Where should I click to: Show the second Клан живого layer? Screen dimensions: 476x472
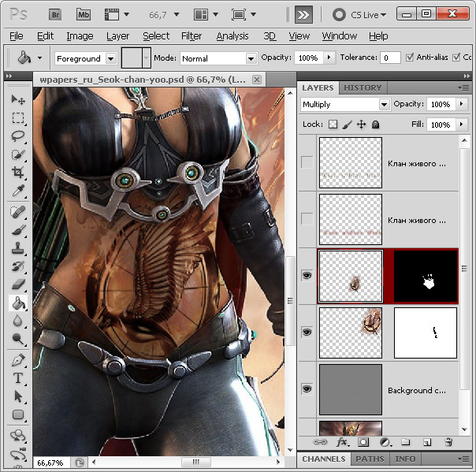[x=307, y=219]
